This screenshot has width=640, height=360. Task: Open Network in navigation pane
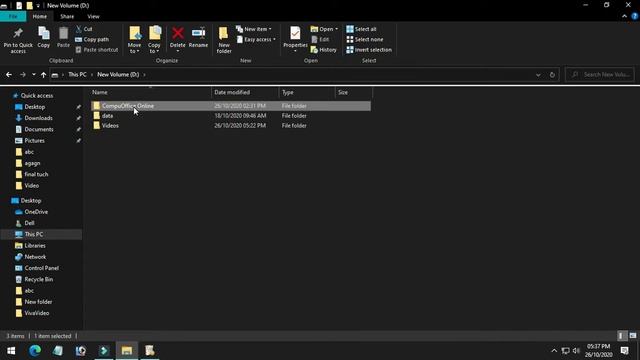pyautogui.click(x=35, y=257)
